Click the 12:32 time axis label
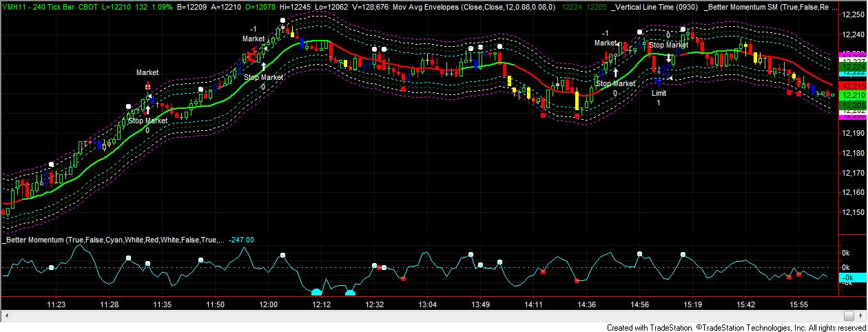Image resolution: width=868 pixels, height=332 pixels. 374,304
